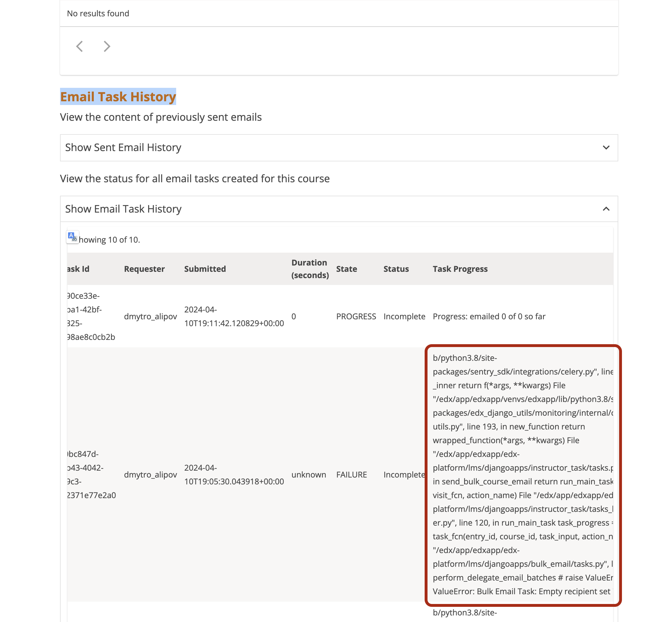
Task: Click 'Progress: emailed 0 of 0 so far'
Action: [489, 316]
